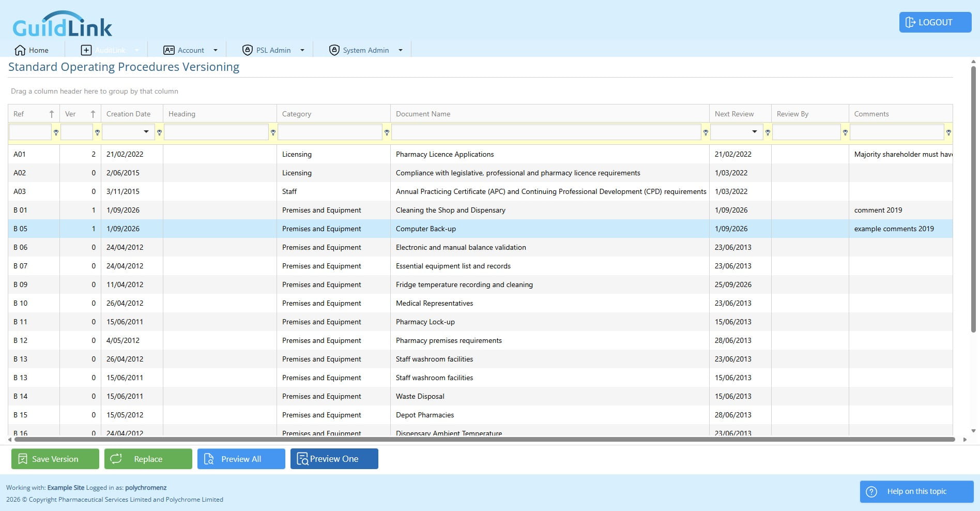Click the Ver column sort arrow
This screenshot has width=980, height=511.
click(x=93, y=114)
